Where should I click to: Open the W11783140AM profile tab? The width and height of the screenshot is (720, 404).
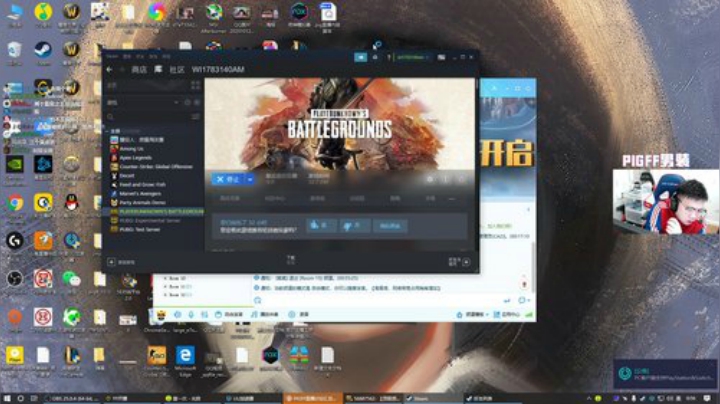tap(218, 69)
